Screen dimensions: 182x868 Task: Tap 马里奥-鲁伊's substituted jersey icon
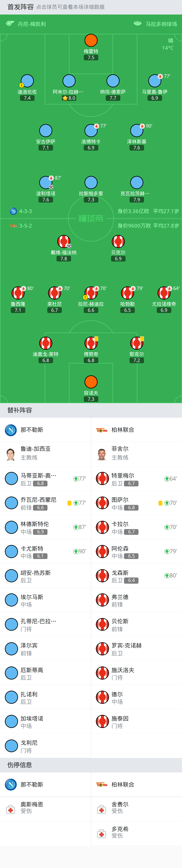click(155, 81)
